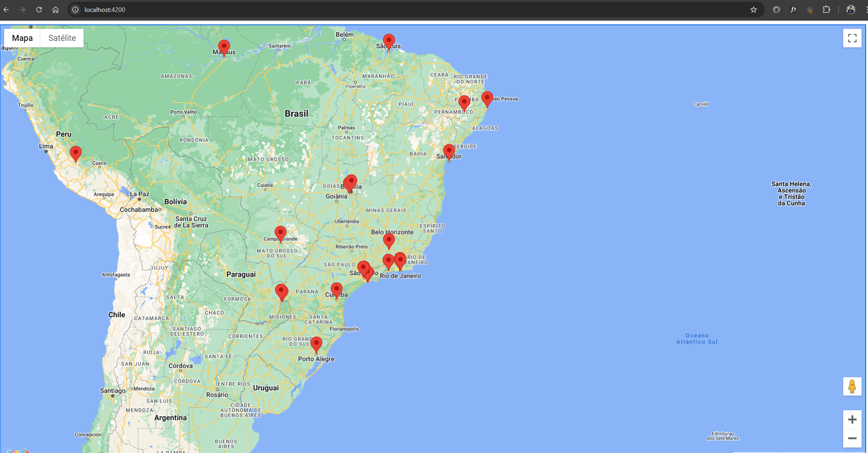Click the Belém city label
868x453 pixels.
tap(345, 34)
